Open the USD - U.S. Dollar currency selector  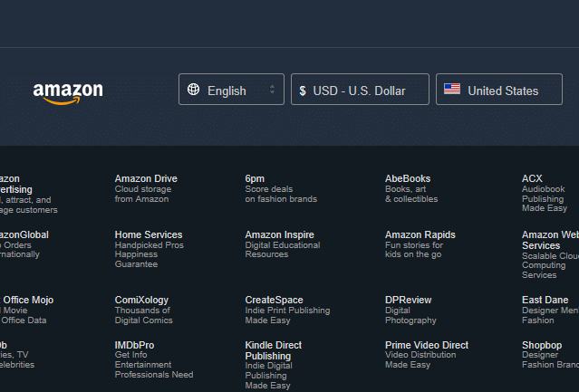pyautogui.click(x=360, y=91)
